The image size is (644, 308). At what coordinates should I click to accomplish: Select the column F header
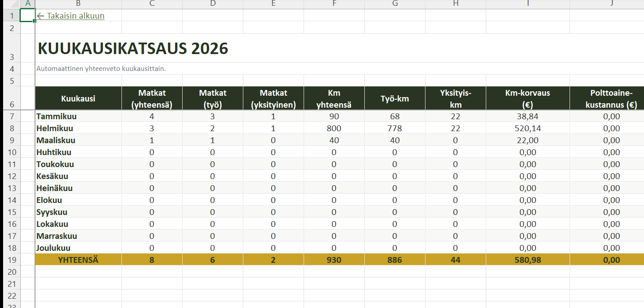coord(334,4)
